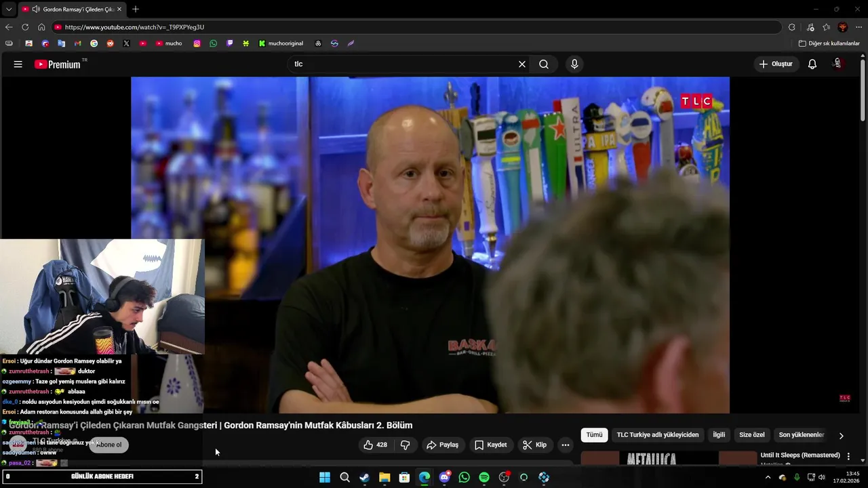
Task: Open WhatsApp bookmark in bookmarks bar
Action: pyautogui.click(x=213, y=43)
